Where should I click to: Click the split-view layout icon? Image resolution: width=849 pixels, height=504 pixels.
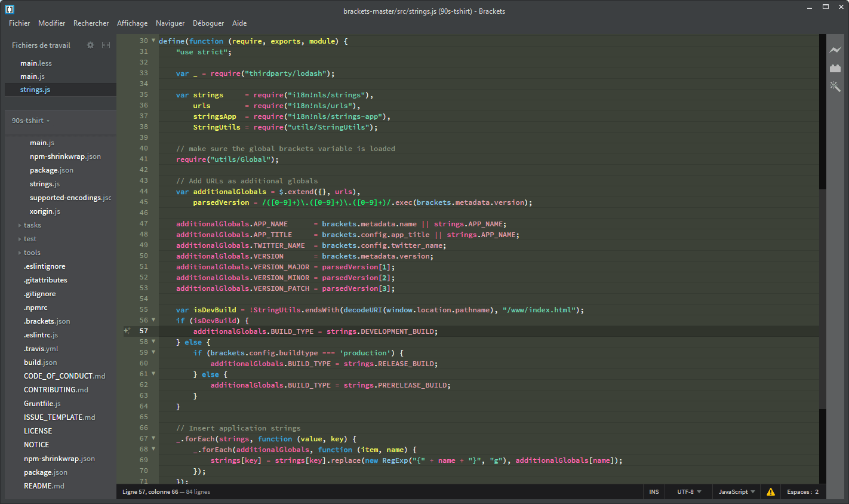point(106,45)
